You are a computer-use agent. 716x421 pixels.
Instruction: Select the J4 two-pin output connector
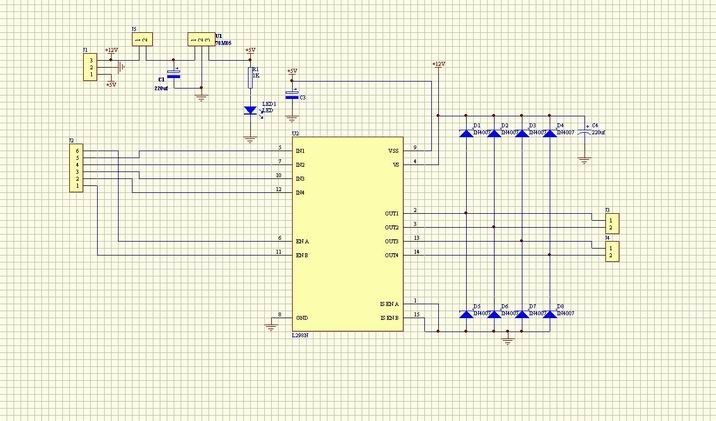(x=612, y=251)
